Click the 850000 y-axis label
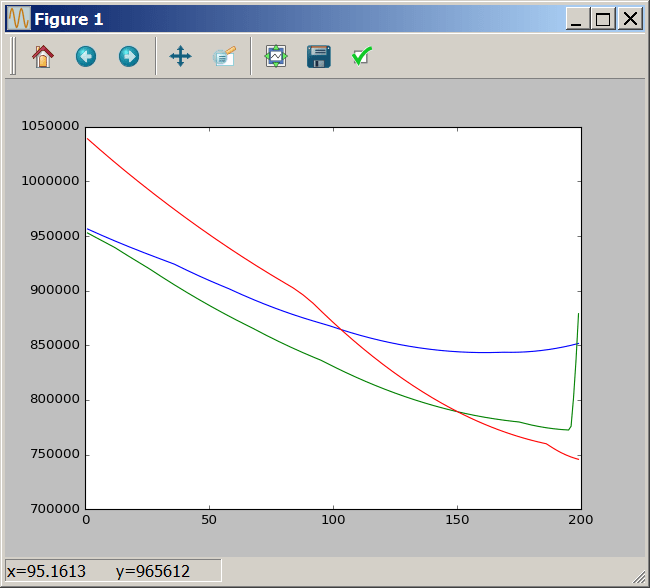 click(x=55, y=345)
